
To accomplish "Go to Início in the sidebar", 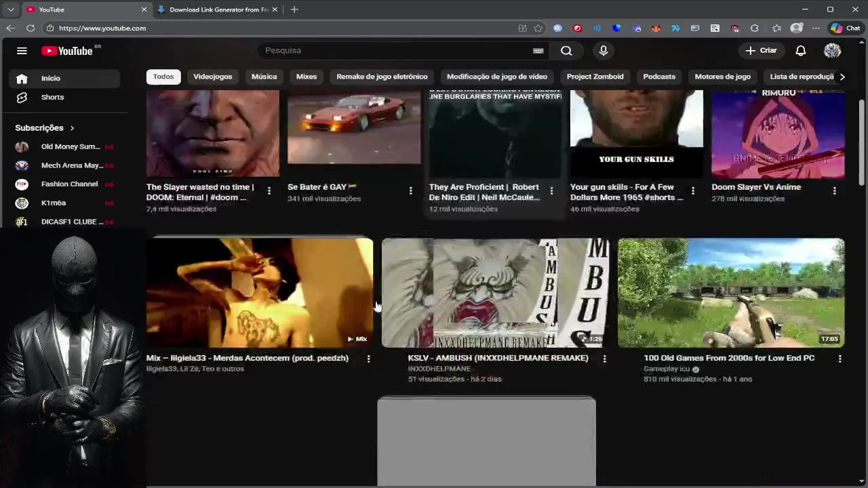I will pyautogui.click(x=65, y=79).
